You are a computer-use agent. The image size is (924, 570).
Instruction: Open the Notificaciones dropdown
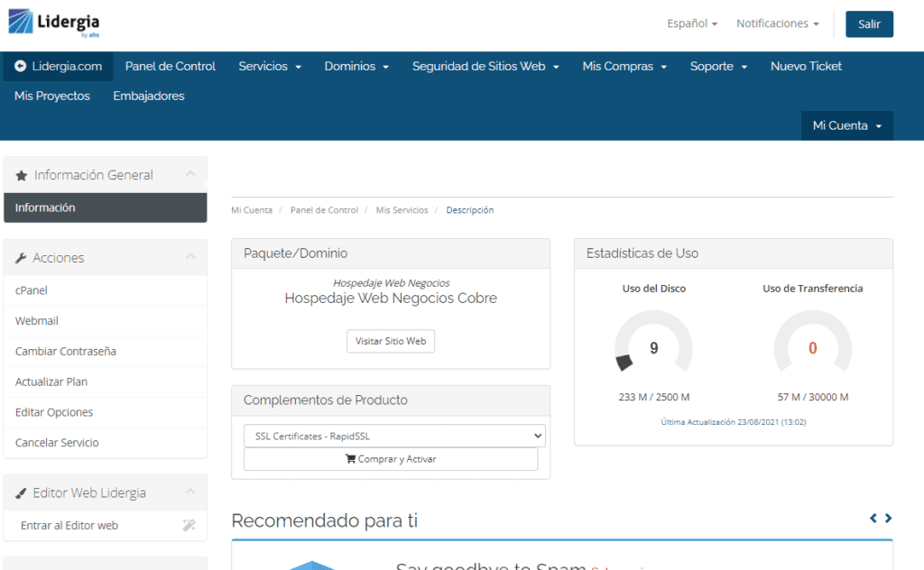pos(777,23)
